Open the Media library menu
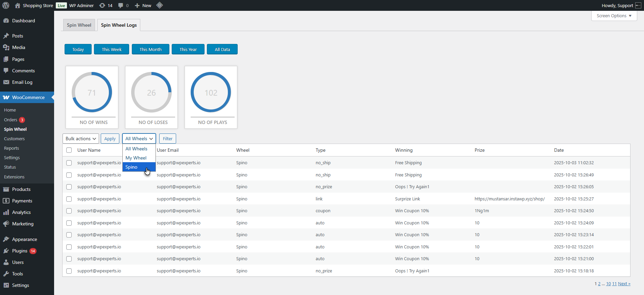This screenshot has height=295, width=644. click(19, 47)
